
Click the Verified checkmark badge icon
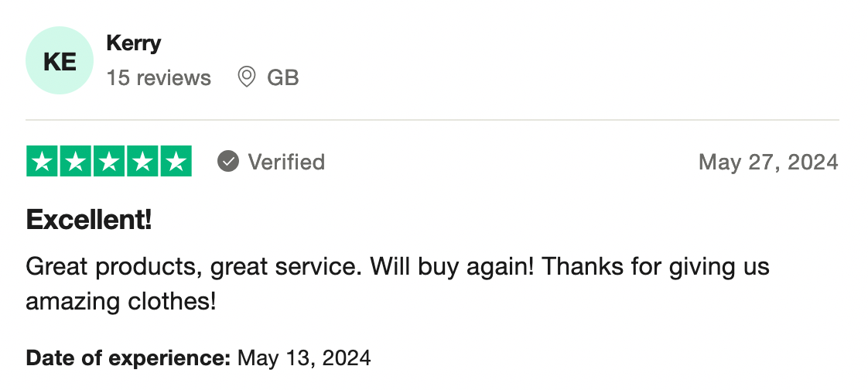[227, 162]
